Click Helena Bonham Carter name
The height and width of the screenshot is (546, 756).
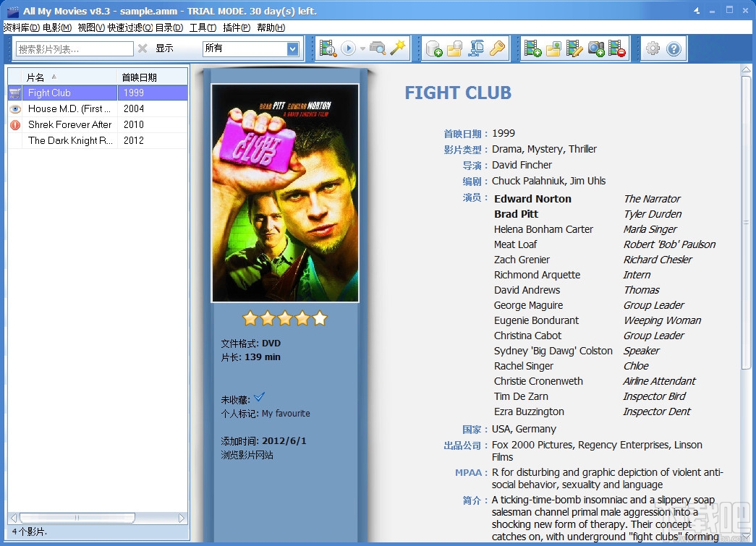click(543, 229)
